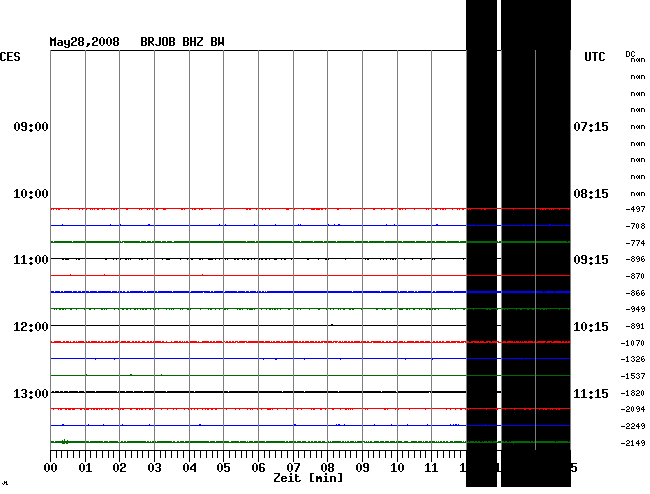The image size is (650, 494).
Task: Click the 07 minute axis tick label
Action: (x=293, y=468)
